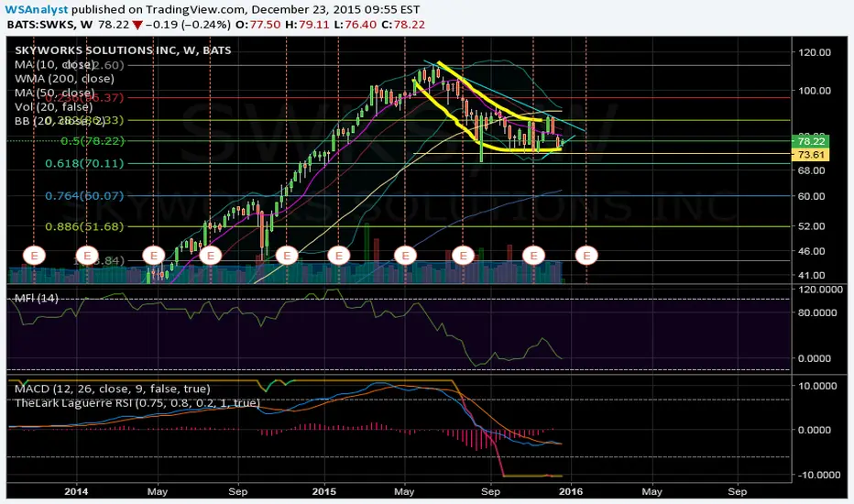Click the close price C:78.22 in header
The width and height of the screenshot is (854, 504).
click(x=402, y=25)
